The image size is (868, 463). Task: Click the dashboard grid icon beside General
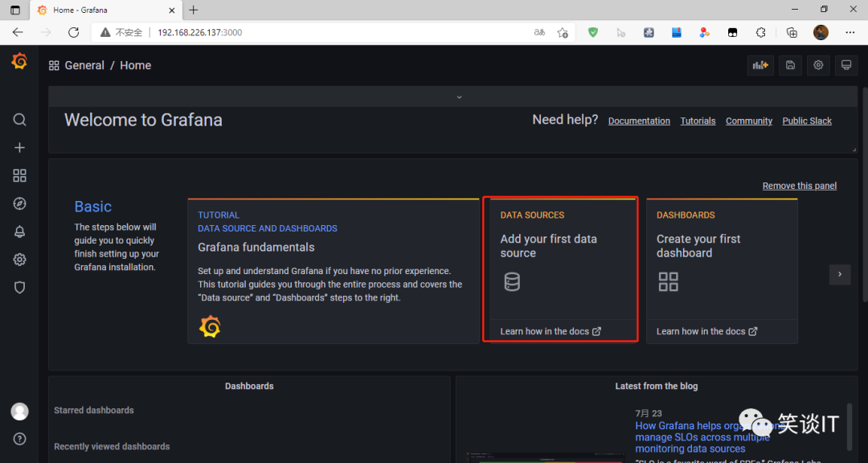pyautogui.click(x=54, y=65)
